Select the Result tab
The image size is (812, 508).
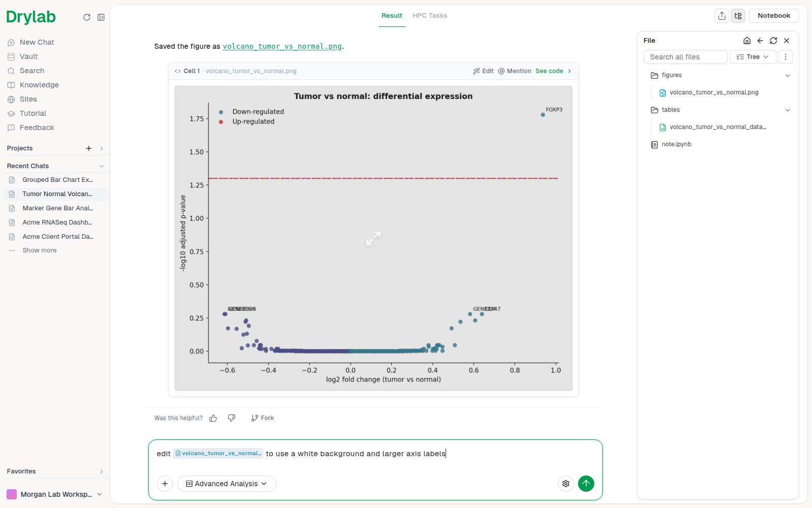click(x=392, y=16)
